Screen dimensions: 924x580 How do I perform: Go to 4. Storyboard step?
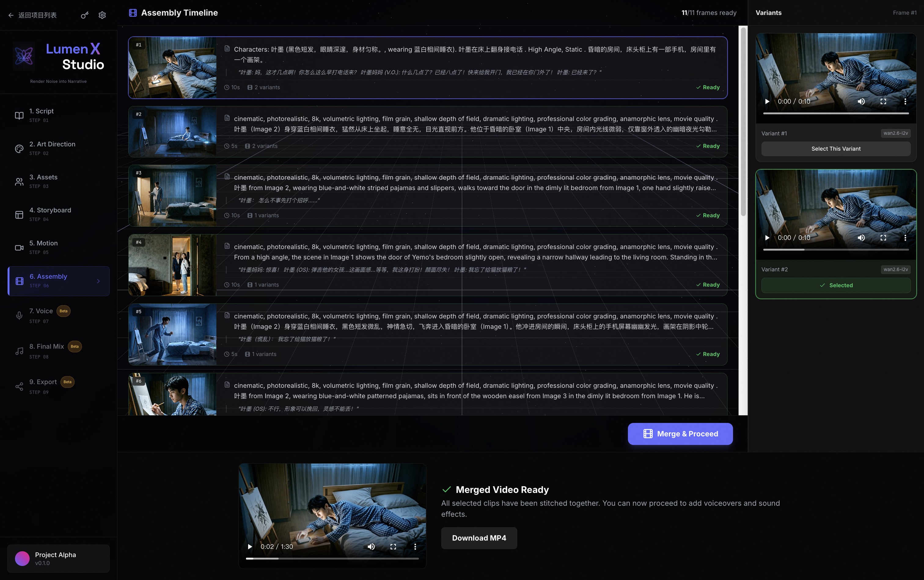58,214
